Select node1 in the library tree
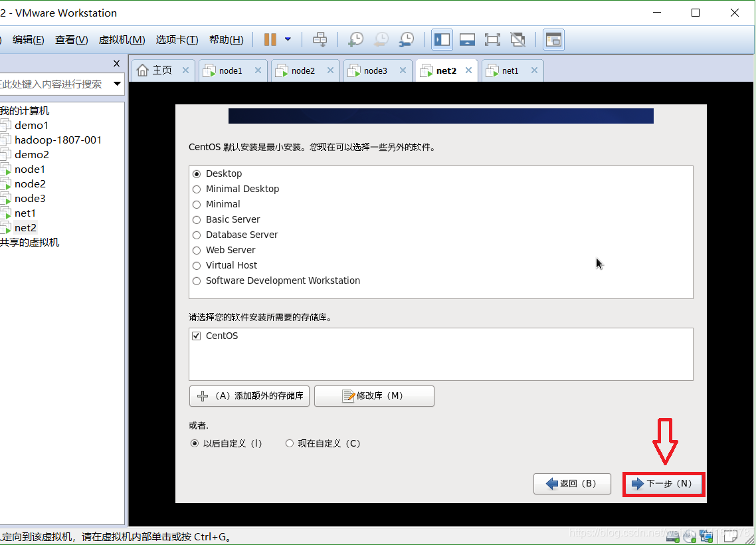 click(29, 169)
